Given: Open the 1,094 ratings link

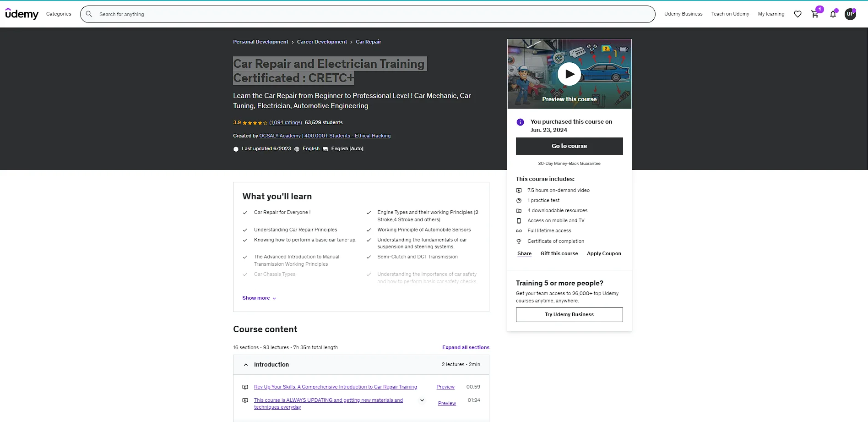Looking at the screenshot, I should (x=286, y=123).
